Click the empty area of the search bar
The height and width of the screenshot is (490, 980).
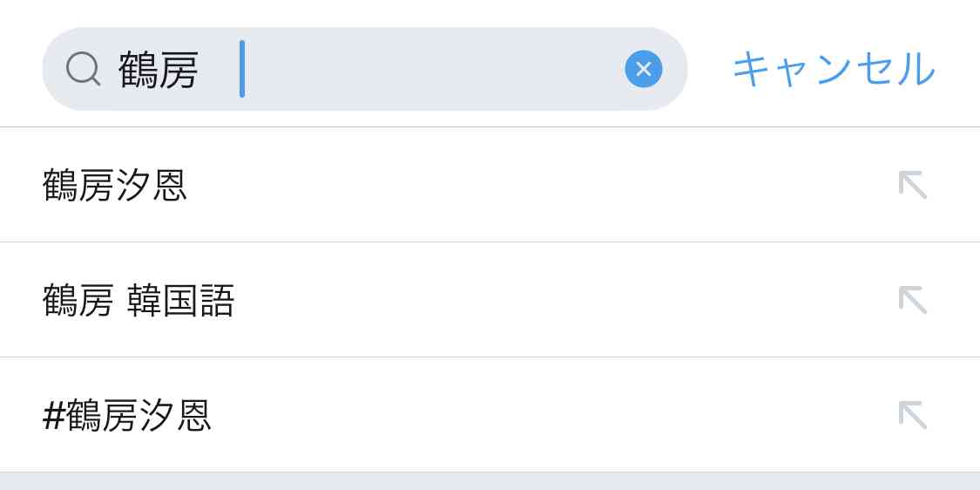click(x=436, y=69)
